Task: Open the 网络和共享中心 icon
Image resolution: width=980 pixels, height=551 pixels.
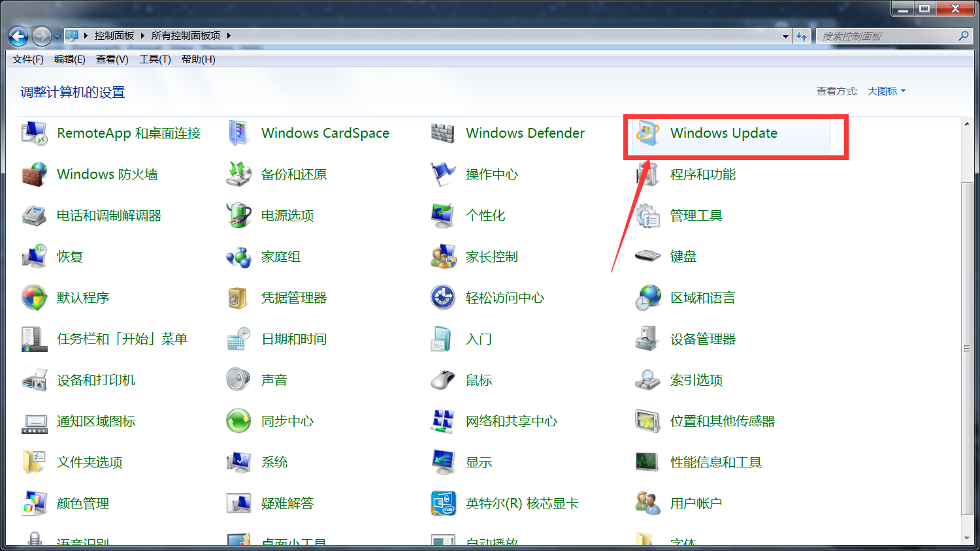Action: point(442,421)
